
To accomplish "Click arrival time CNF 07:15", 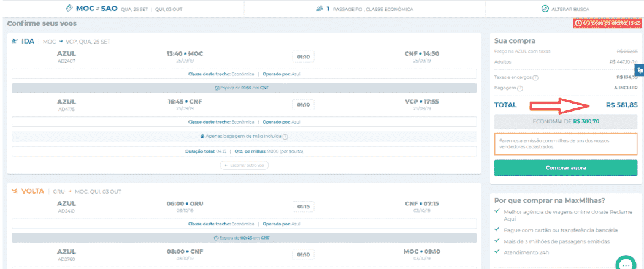I will [x=422, y=203].
